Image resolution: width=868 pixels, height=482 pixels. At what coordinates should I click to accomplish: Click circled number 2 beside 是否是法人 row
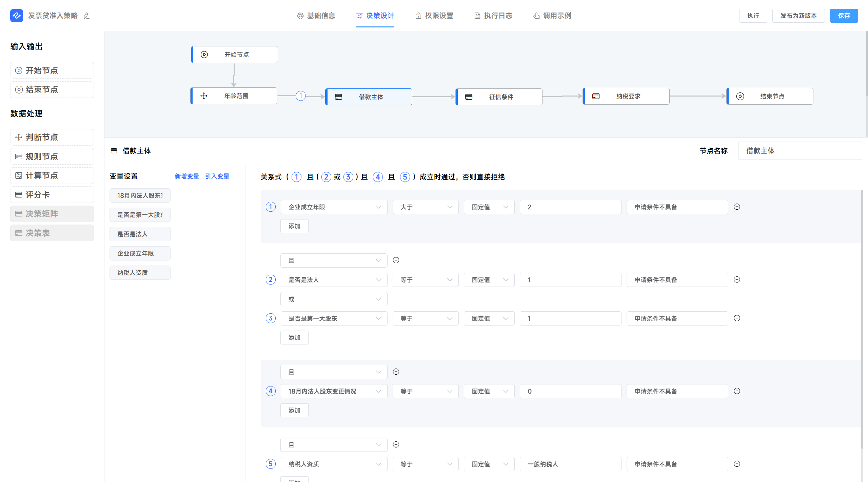(x=271, y=279)
